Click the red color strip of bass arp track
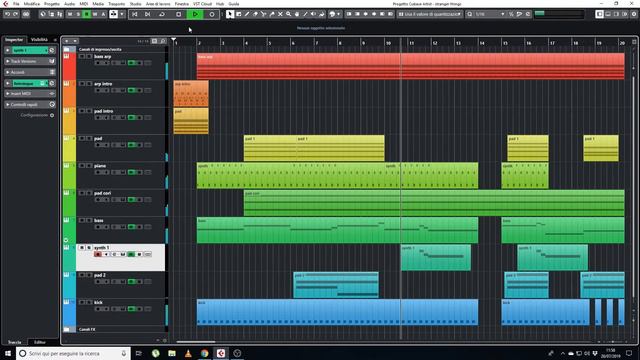Viewport: 640px width, 360px height. 69,66
